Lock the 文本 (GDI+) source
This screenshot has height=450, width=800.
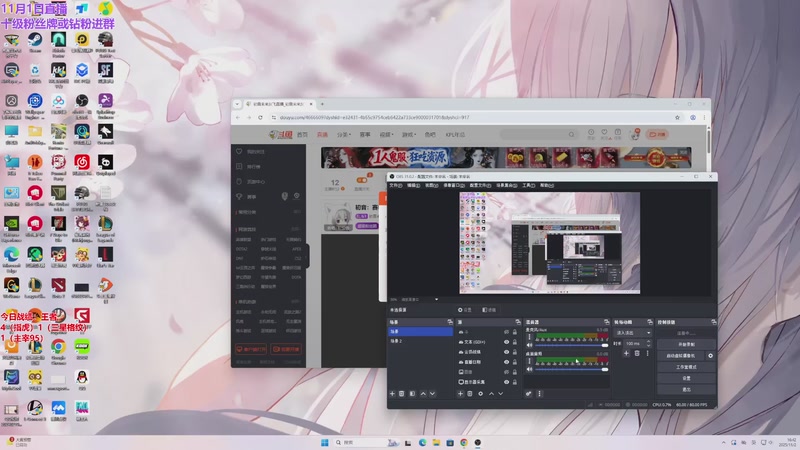coord(515,342)
